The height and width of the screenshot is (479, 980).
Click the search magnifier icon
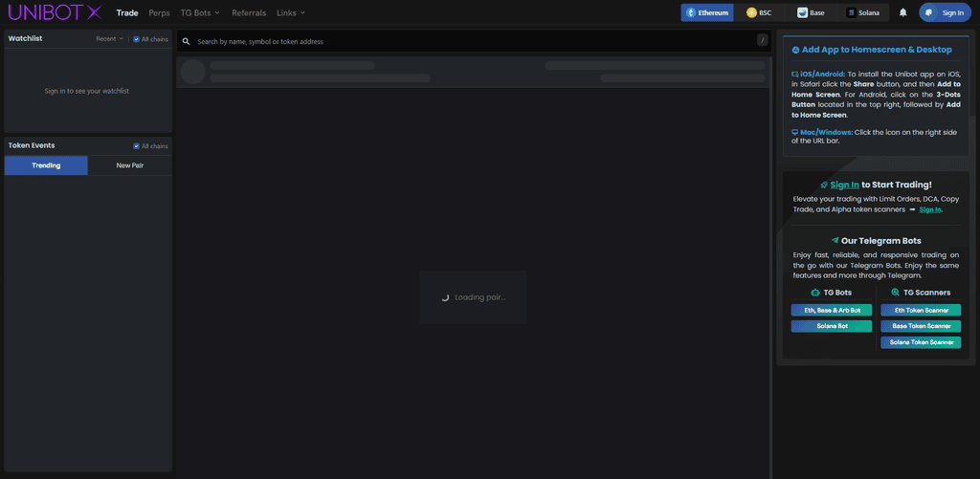coord(187,41)
